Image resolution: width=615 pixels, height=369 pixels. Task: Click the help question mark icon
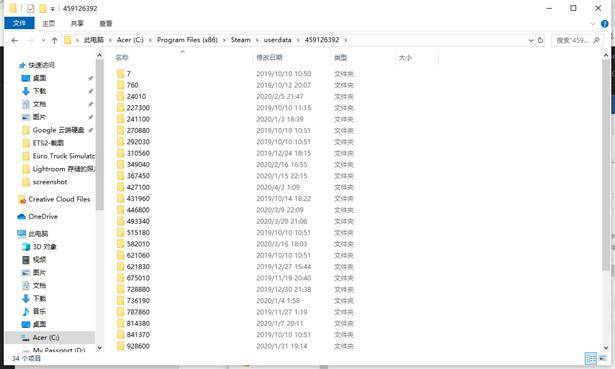click(x=604, y=24)
